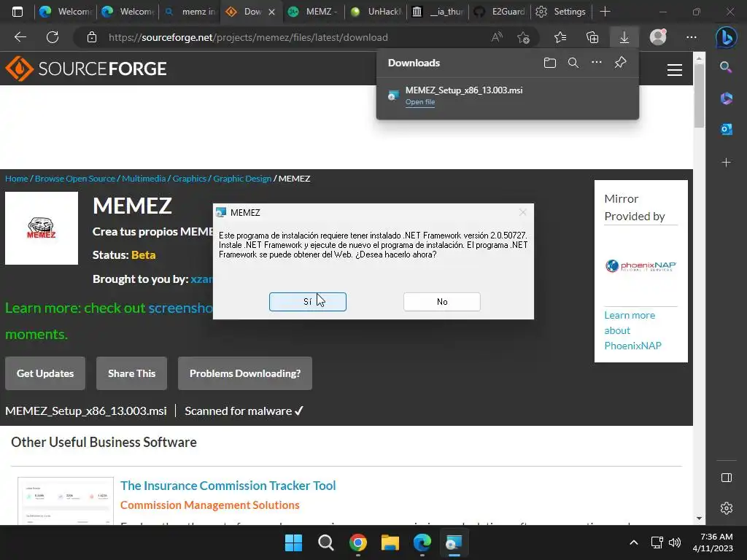
Task: Open sidebar settings gear
Action: tap(726, 508)
